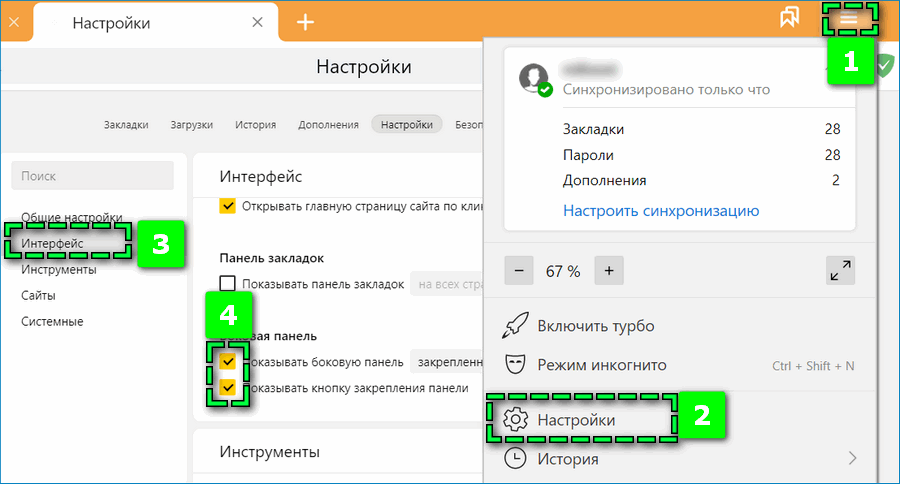Click the Protect shield icon

coord(886,66)
